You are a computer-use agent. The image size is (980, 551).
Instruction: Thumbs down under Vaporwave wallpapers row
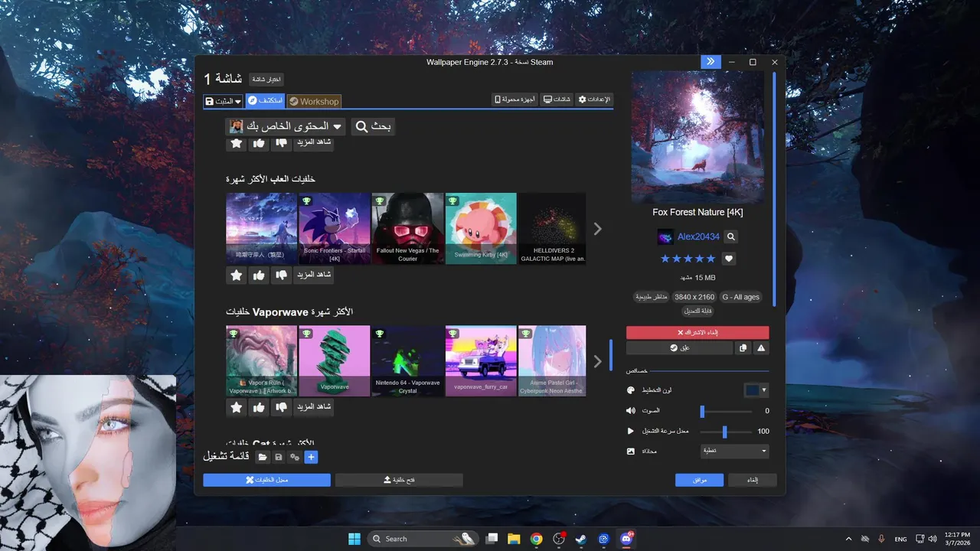(x=281, y=407)
